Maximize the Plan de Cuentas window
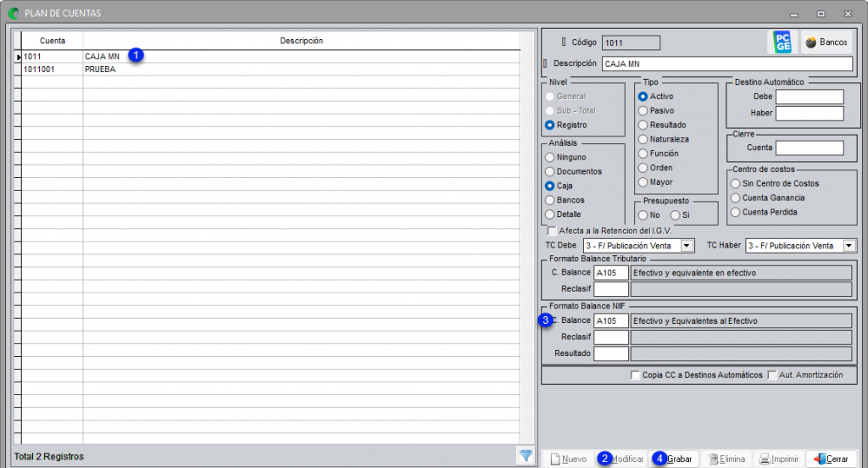The image size is (868, 468). point(821,14)
